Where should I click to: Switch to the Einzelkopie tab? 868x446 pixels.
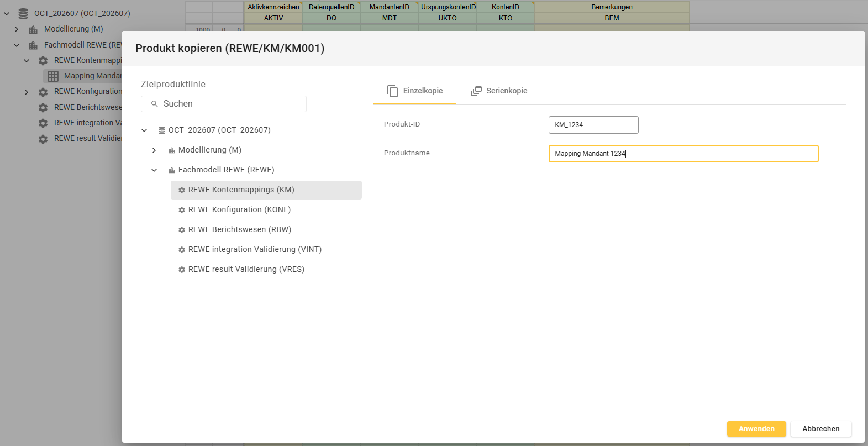[x=414, y=91]
